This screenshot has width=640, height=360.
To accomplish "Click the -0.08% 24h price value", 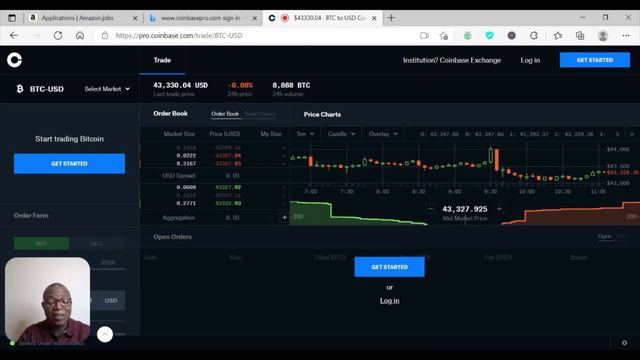I will pos(240,85).
